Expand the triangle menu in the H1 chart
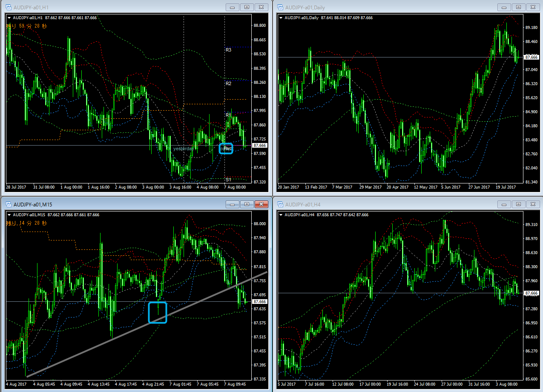543x392 pixels. pos(9,18)
